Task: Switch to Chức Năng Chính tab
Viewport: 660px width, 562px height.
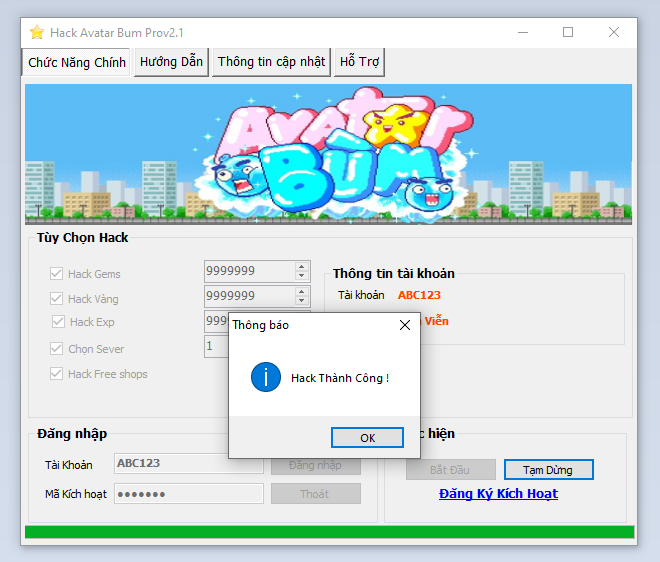Action: coord(77,62)
